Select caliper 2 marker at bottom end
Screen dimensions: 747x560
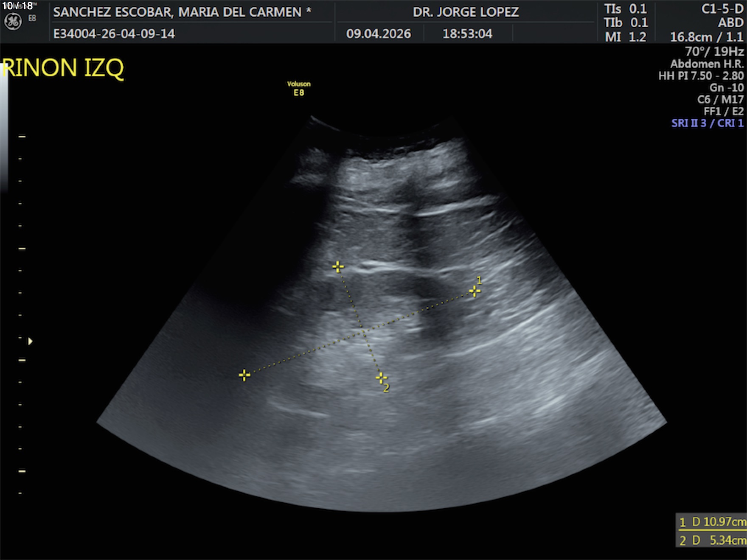[381, 378]
